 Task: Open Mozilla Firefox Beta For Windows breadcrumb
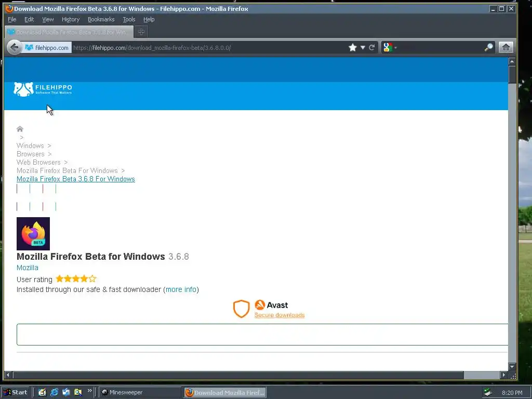pos(67,170)
